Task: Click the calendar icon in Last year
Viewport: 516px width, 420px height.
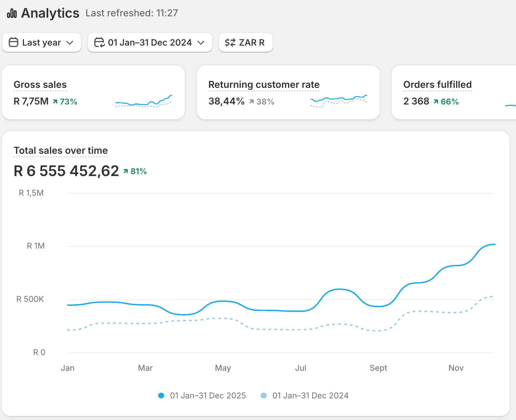Action: (13, 43)
